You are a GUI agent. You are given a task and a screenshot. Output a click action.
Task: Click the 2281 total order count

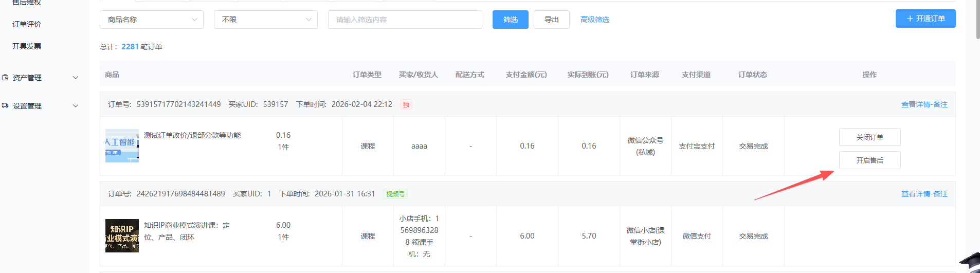[130, 47]
